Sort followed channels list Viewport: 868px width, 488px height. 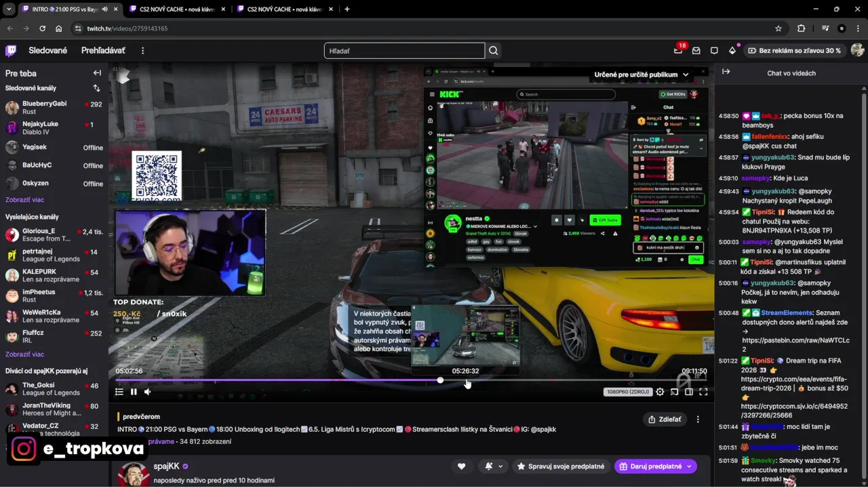click(x=96, y=88)
